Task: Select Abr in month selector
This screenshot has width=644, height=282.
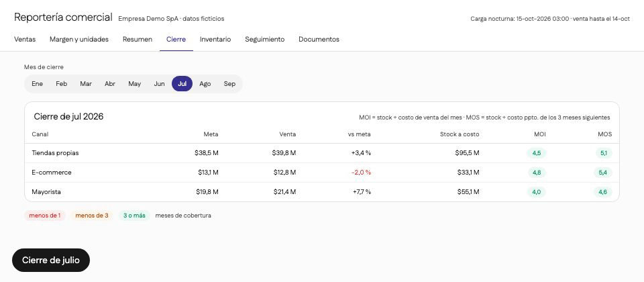Action: coord(109,84)
